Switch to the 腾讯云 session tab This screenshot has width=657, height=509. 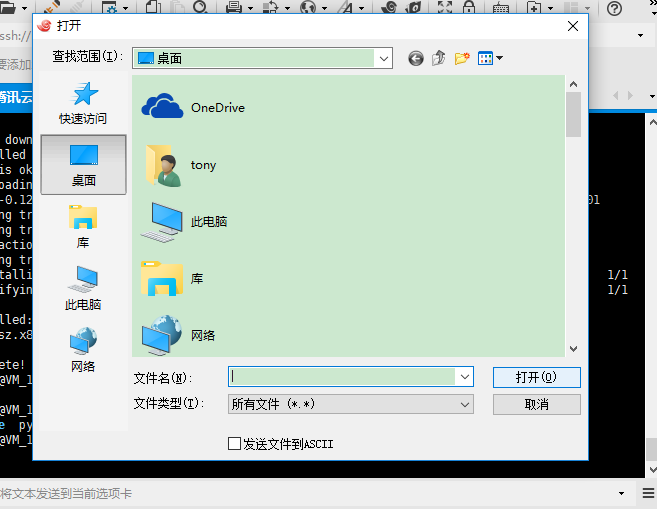[x=16, y=97]
